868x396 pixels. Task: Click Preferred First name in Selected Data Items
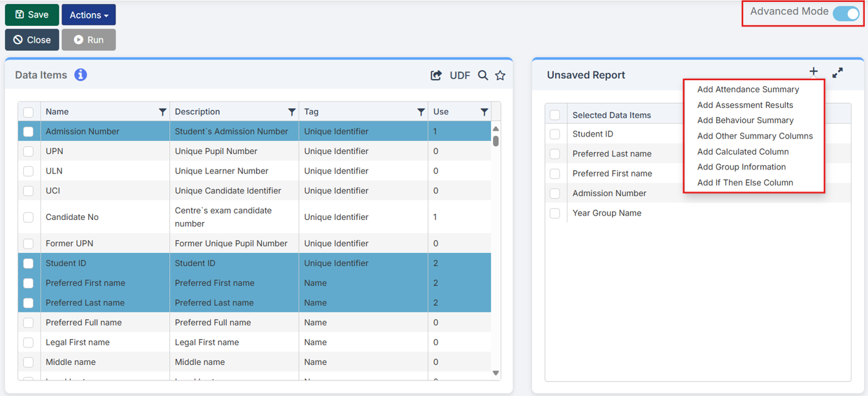tap(612, 173)
